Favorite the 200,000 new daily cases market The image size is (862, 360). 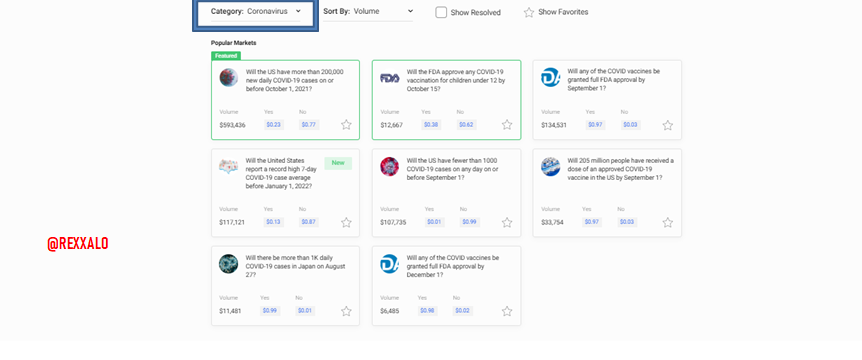pos(346,125)
